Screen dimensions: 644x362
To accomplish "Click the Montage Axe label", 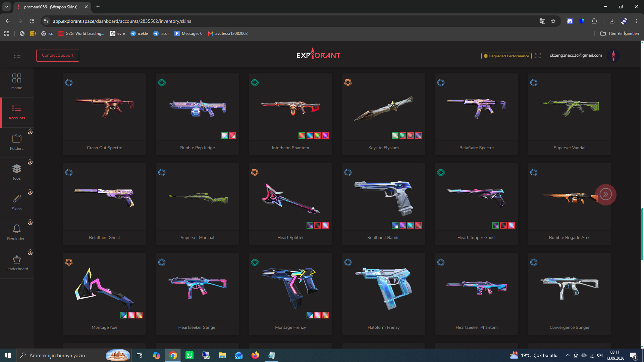I will coord(104,327).
